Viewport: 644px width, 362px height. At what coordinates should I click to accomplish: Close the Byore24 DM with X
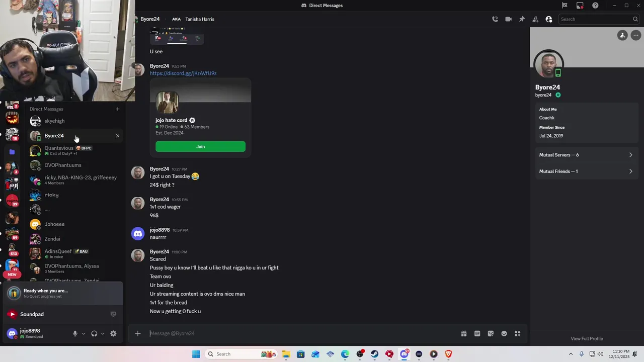coord(118,136)
